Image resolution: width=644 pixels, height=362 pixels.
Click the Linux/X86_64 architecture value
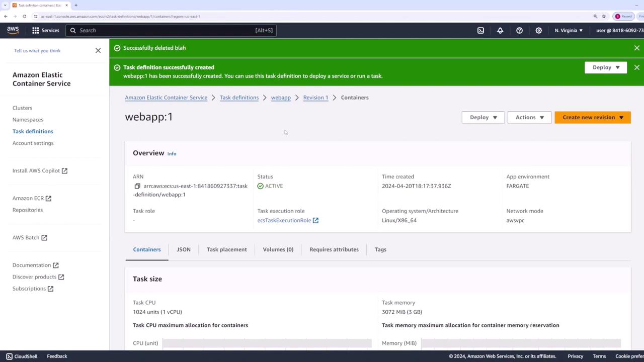399,220
